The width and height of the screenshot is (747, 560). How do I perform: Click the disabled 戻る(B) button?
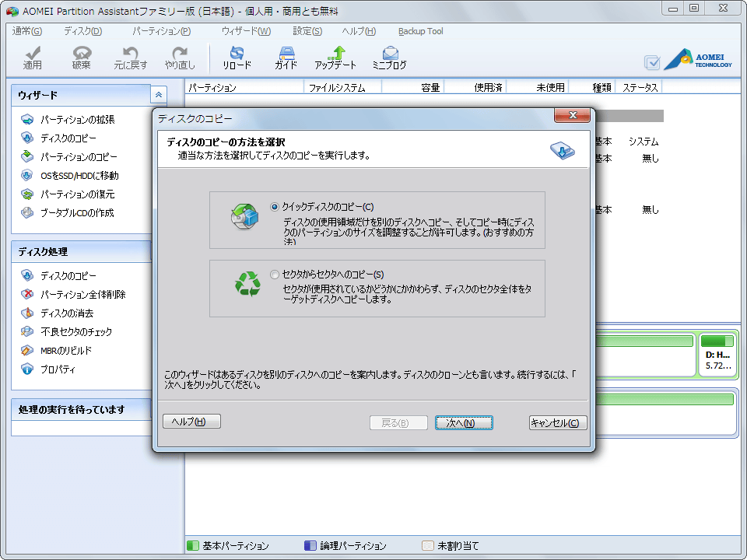(398, 423)
